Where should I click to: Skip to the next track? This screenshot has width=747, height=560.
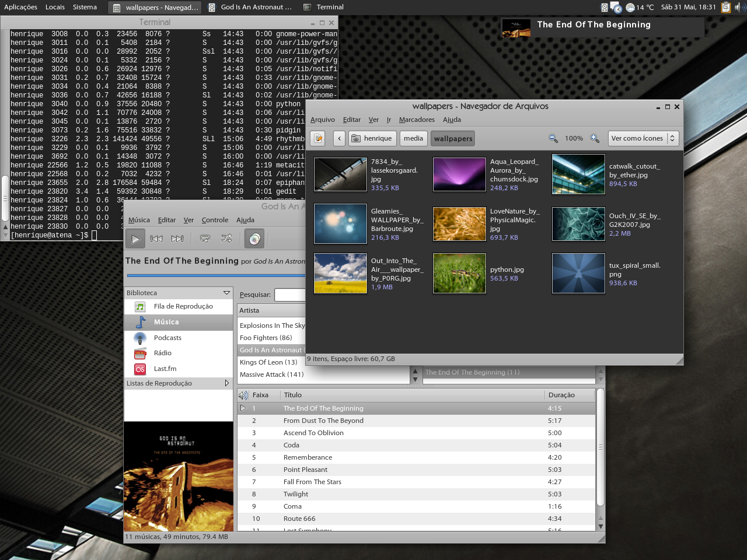[177, 239]
